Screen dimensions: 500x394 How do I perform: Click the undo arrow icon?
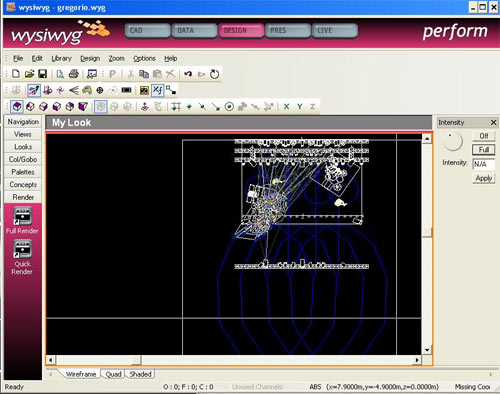click(x=188, y=74)
